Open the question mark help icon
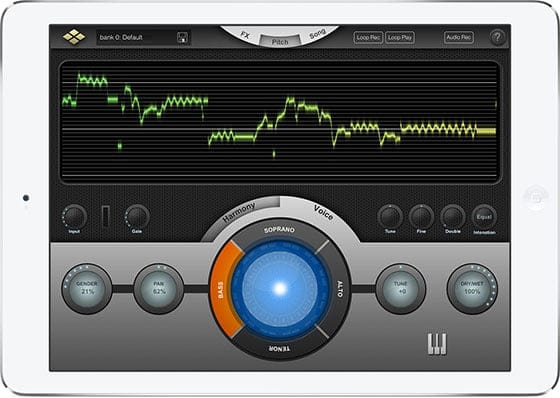The width and height of the screenshot is (560, 398). click(x=497, y=37)
